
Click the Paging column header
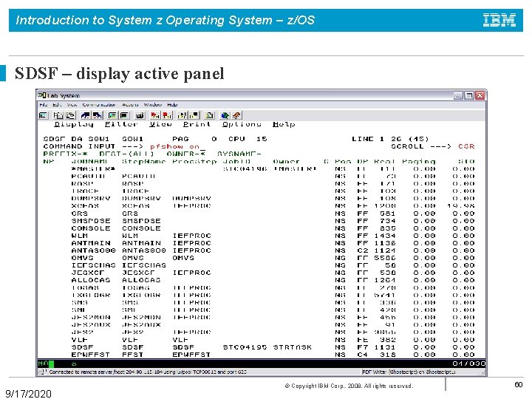click(419, 162)
